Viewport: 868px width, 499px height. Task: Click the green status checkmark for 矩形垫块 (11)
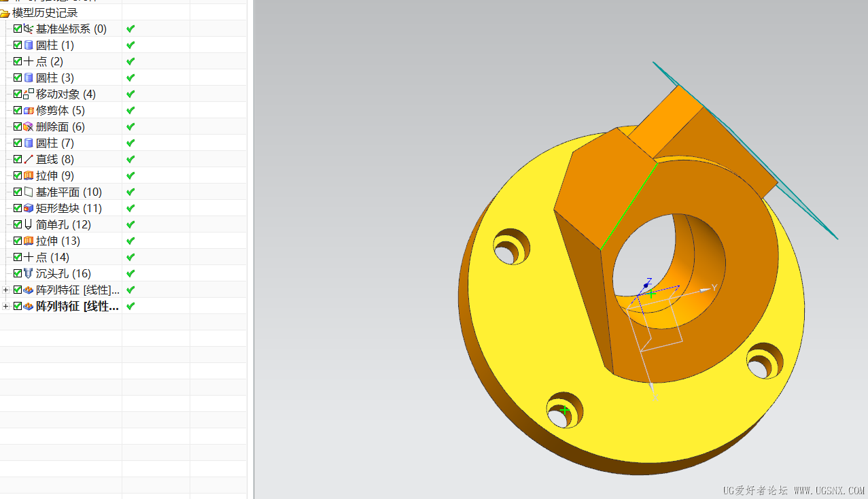(x=131, y=208)
